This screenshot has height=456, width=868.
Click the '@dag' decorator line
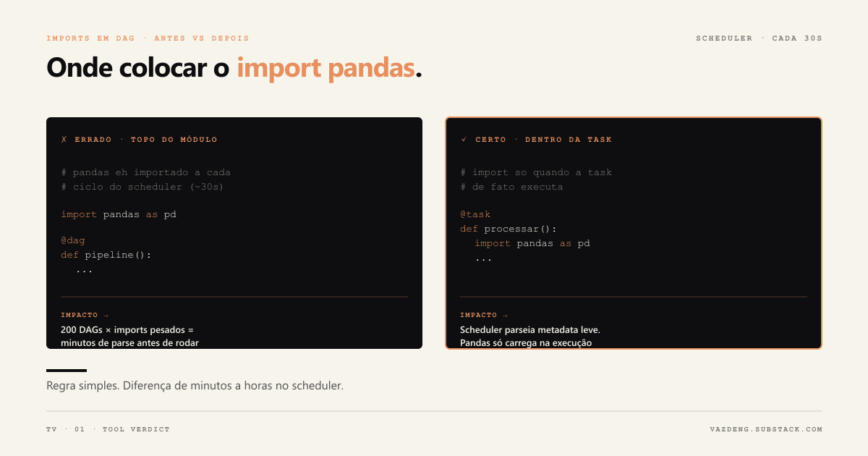73,240
